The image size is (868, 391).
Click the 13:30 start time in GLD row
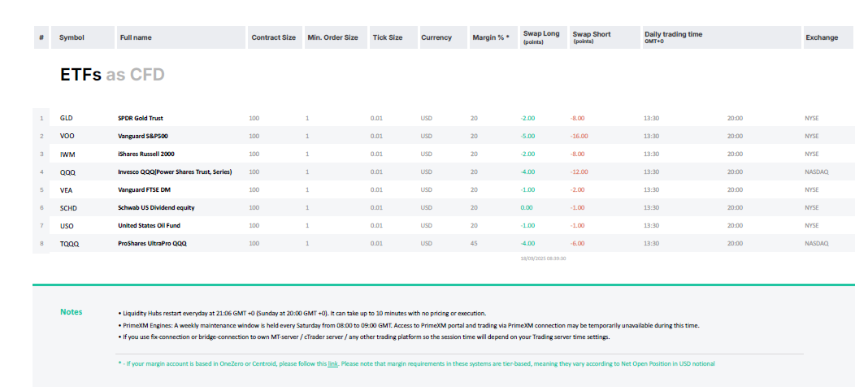(652, 118)
